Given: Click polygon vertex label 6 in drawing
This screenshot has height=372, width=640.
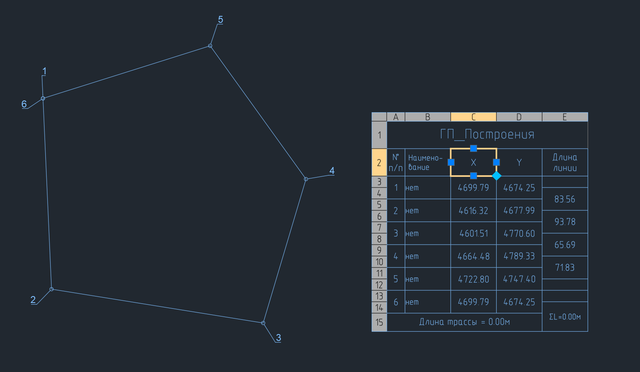Looking at the screenshot, I should point(24,104).
